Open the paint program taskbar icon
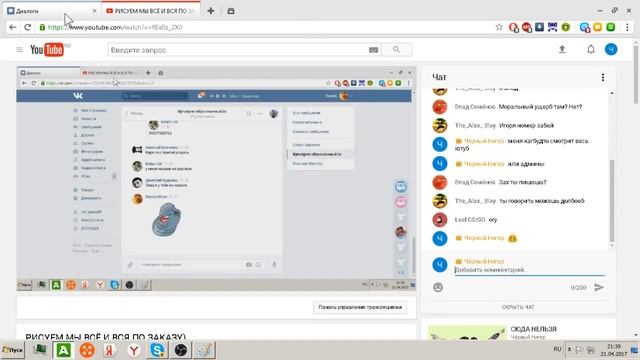The height and width of the screenshot is (360, 640). [204, 350]
